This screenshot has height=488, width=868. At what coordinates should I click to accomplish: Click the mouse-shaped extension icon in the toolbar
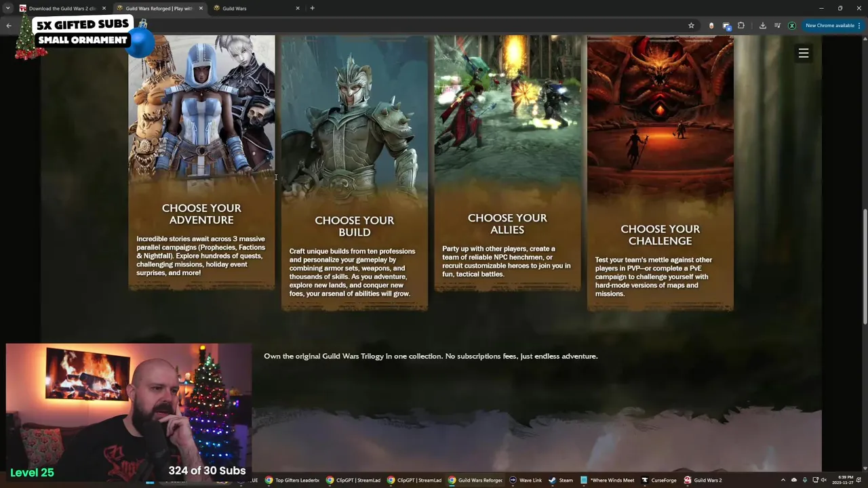[x=711, y=26]
